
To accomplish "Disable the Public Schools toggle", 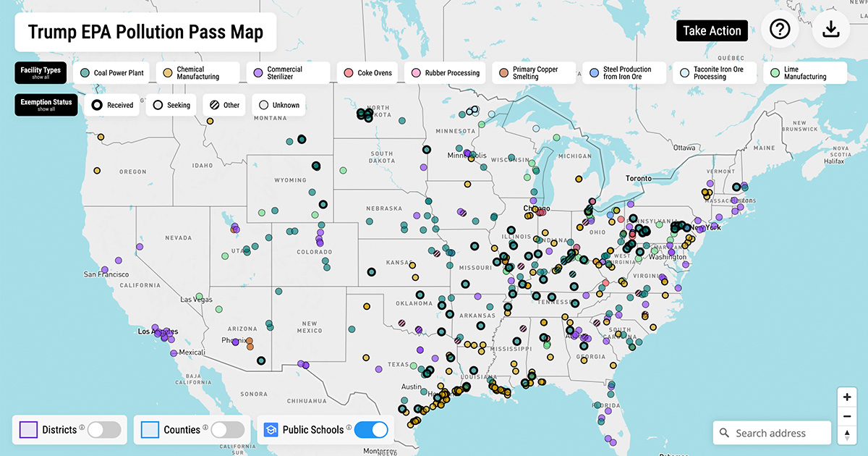I will 371,430.
